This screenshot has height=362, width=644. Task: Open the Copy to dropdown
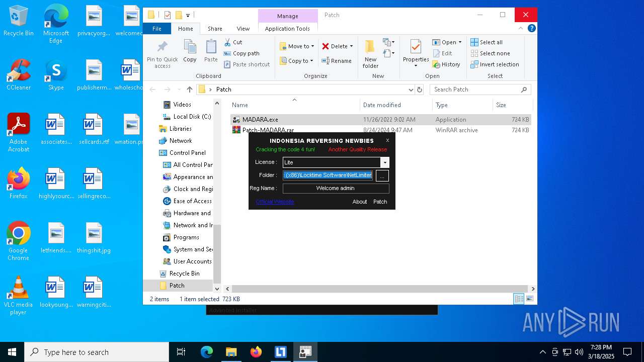297,61
